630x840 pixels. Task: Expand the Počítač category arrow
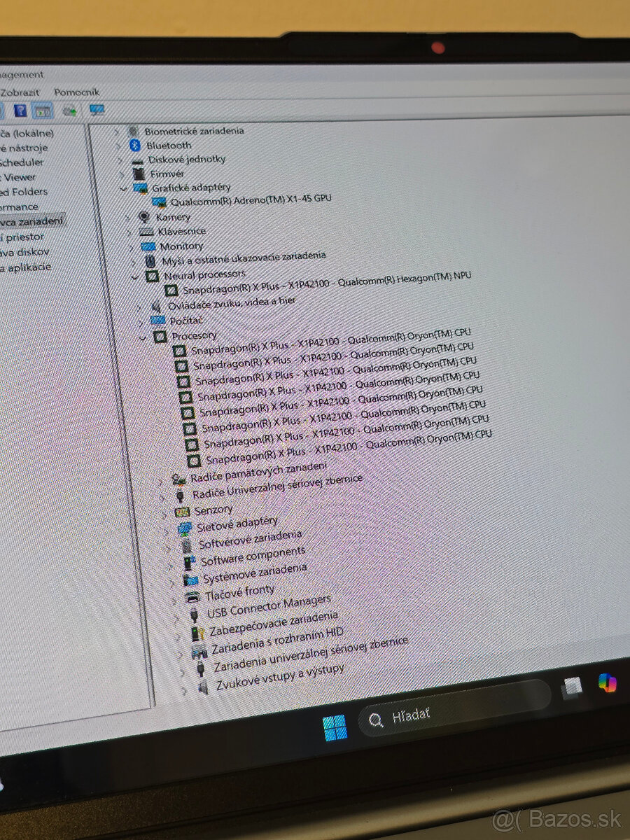pyautogui.click(x=141, y=322)
